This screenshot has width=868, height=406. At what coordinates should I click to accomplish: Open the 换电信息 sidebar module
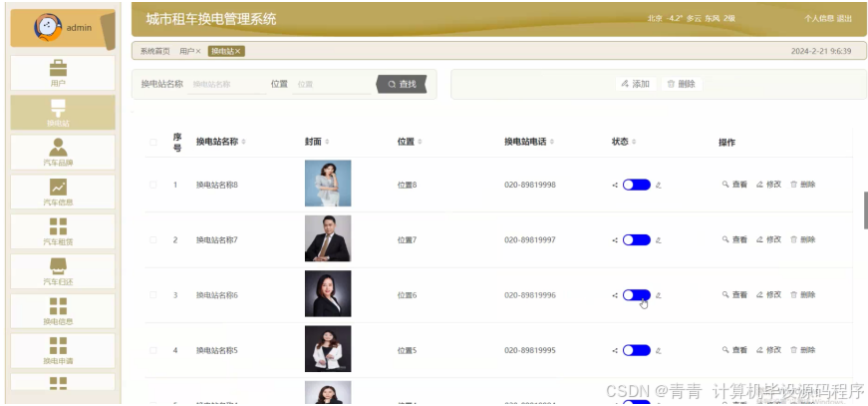(63, 310)
